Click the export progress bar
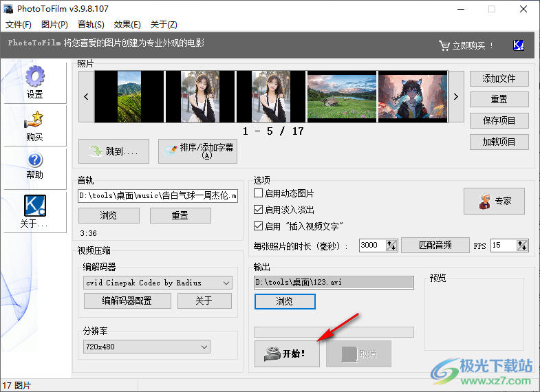The width and height of the screenshot is (540, 392). [334, 332]
